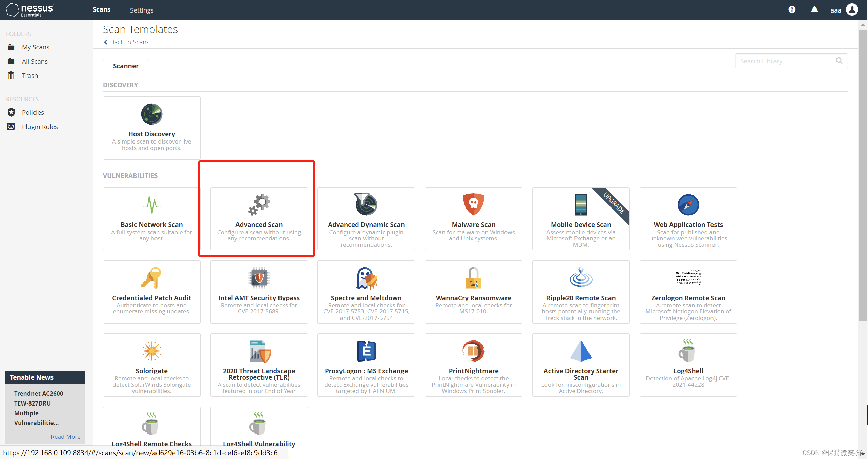The image size is (868, 459).
Task: Click the notifications bell icon
Action: [814, 9]
